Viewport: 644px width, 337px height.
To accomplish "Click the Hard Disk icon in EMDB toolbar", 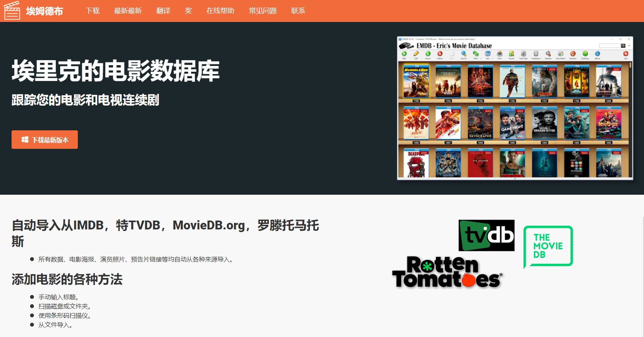I will pos(523,54).
